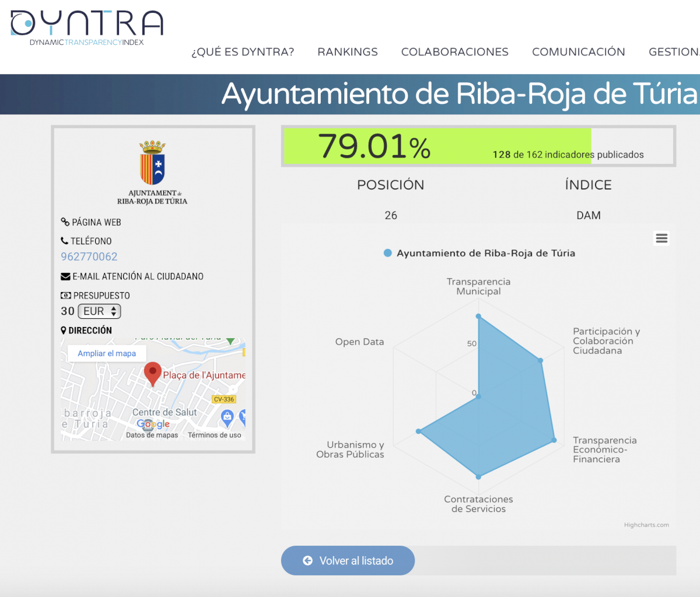
Task: Click the Términos de uso map link
Action: 214,435
